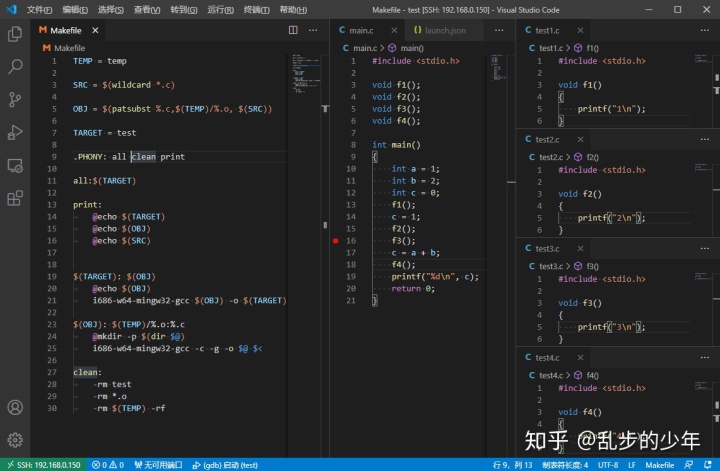
Task: Open the 编辑(E) menu
Action: pyautogui.click(x=75, y=10)
